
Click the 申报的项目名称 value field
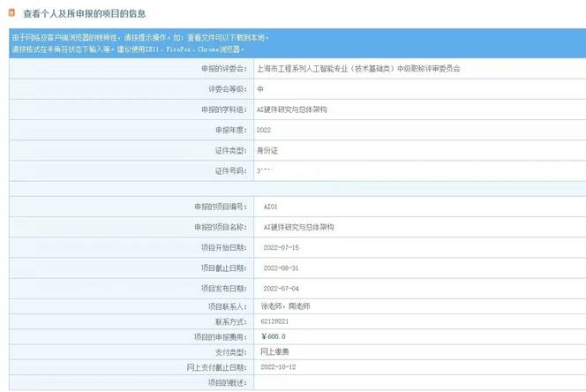coord(299,227)
